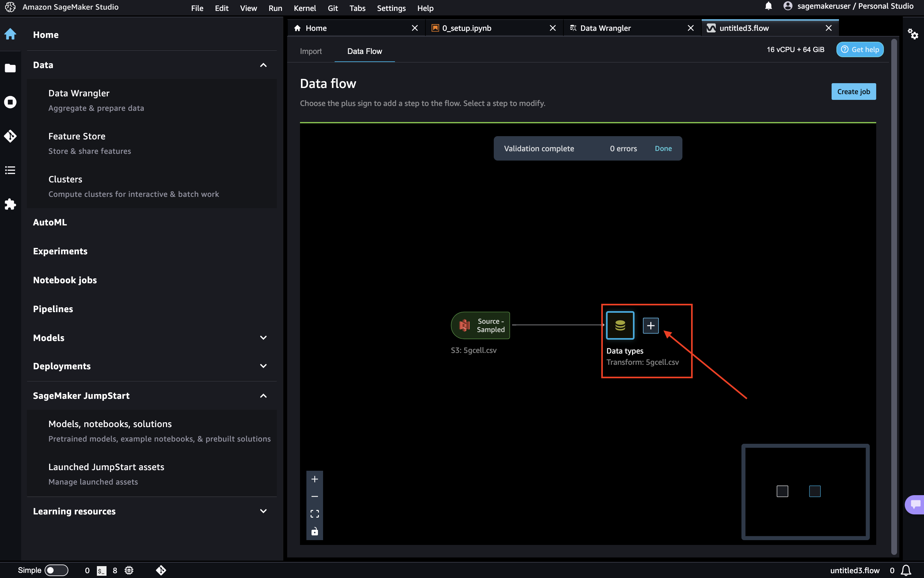Image resolution: width=924 pixels, height=578 pixels.
Task: Click the 16 vCPU + 64 GiB instance label
Action: point(795,50)
